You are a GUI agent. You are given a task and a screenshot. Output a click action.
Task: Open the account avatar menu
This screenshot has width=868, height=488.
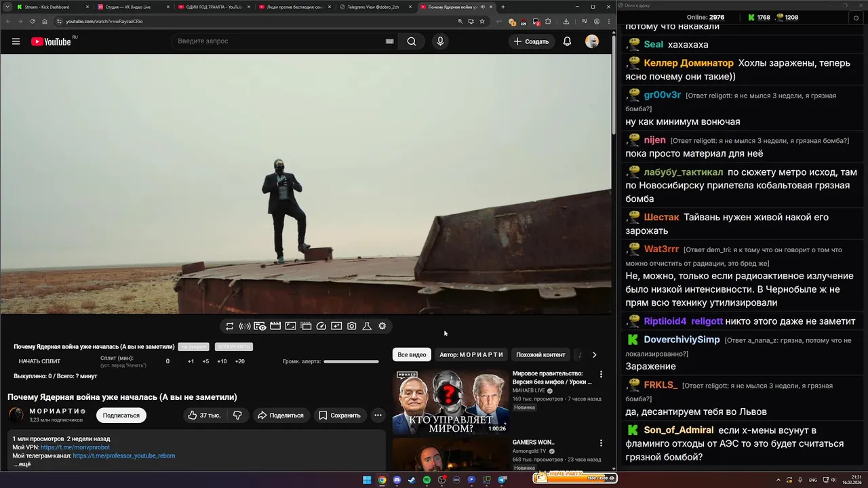(592, 41)
